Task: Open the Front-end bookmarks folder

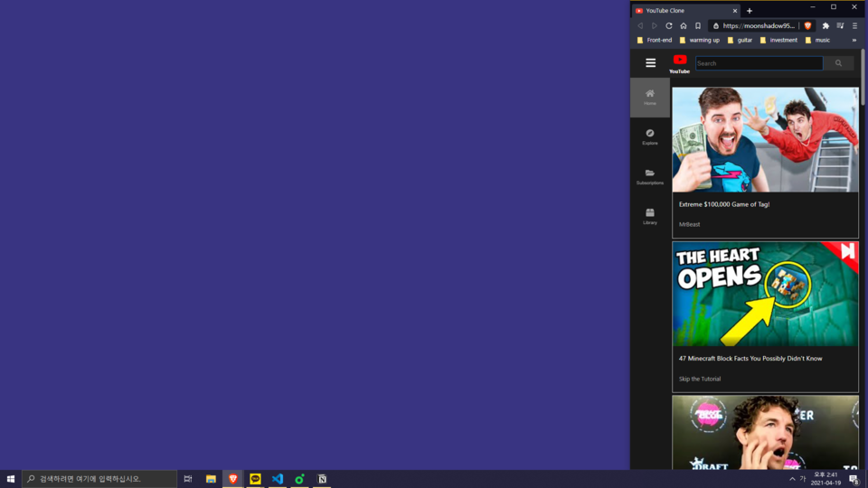Action: click(655, 41)
